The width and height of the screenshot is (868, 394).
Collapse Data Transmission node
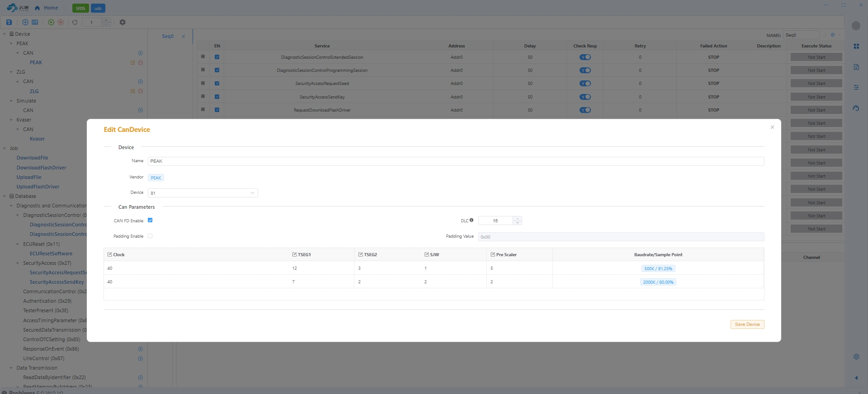click(x=11, y=368)
